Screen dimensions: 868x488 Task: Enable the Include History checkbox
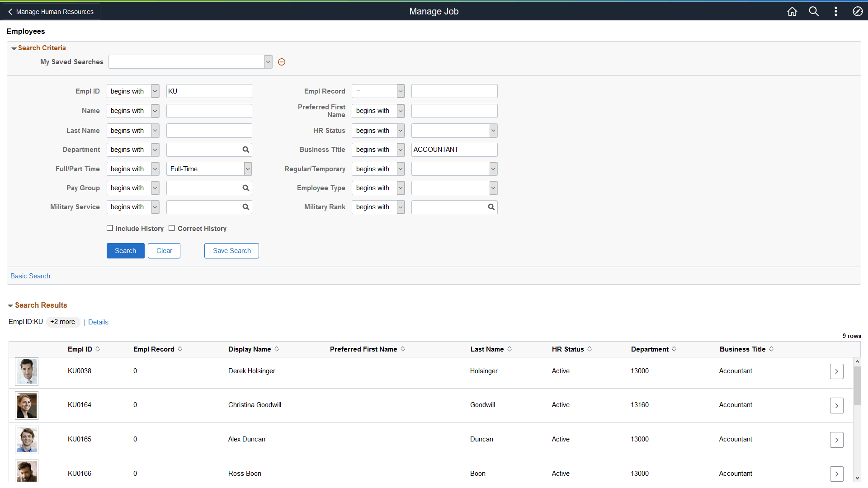point(109,228)
